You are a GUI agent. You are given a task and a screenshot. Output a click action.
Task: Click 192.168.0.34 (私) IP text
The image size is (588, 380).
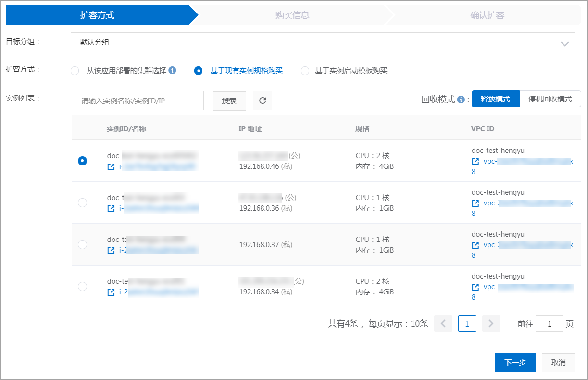(x=266, y=292)
